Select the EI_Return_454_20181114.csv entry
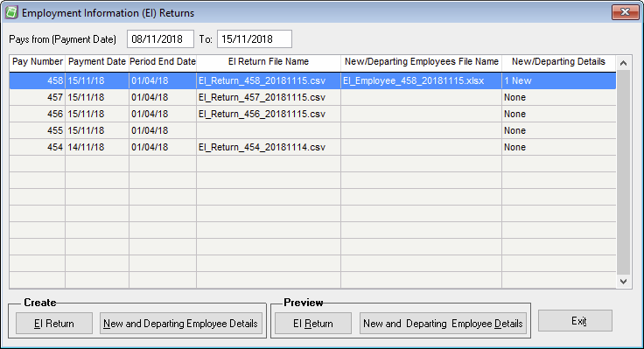Image resolution: width=644 pixels, height=349 pixels. 262,147
